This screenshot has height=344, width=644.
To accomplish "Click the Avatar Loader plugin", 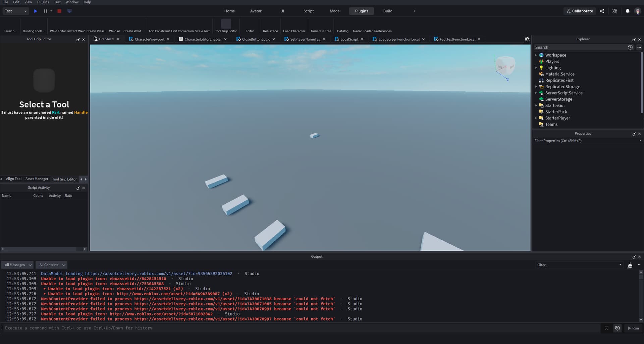I will [x=363, y=26].
